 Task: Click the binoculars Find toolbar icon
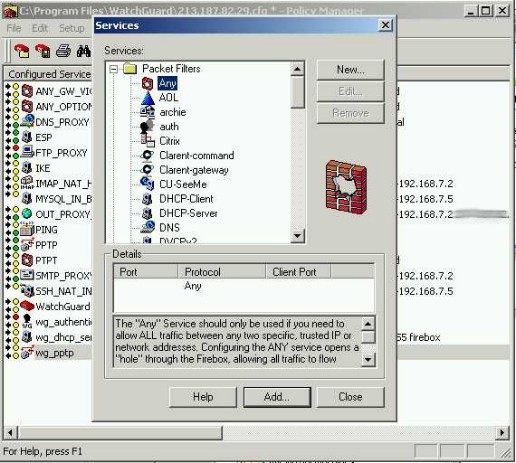[84, 51]
